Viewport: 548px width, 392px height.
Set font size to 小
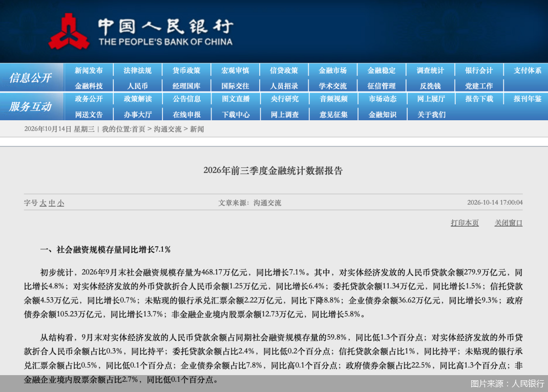60,203
